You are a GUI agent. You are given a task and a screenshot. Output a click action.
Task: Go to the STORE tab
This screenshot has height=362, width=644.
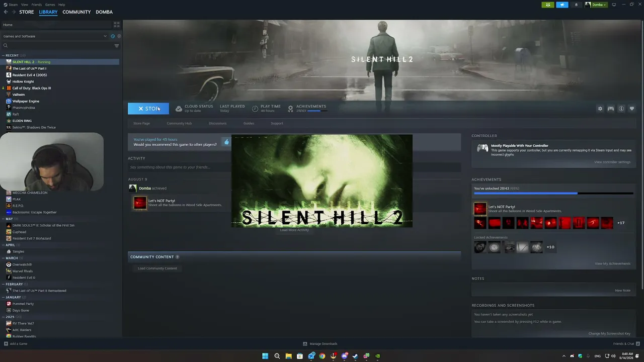tap(27, 12)
